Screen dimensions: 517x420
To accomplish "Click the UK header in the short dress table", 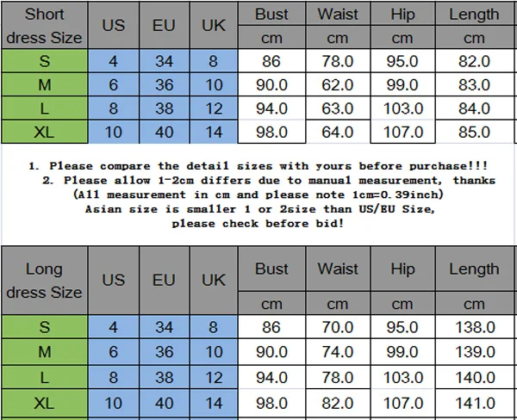I will [214, 26].
